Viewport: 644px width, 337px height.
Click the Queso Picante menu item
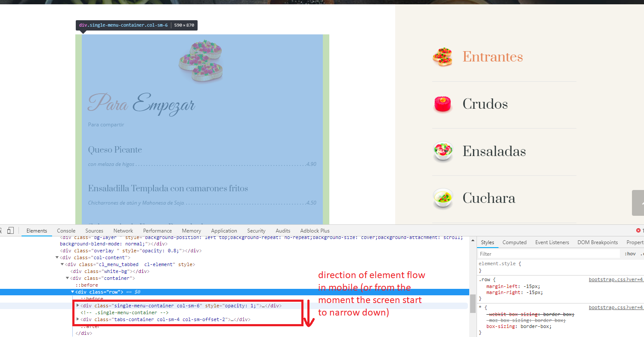point(115,150)
